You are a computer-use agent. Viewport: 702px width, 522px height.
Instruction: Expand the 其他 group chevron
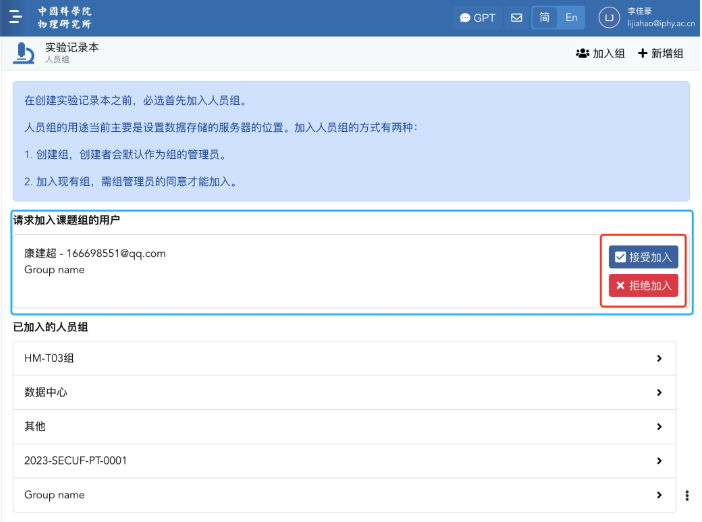click(x=658, y=427)
